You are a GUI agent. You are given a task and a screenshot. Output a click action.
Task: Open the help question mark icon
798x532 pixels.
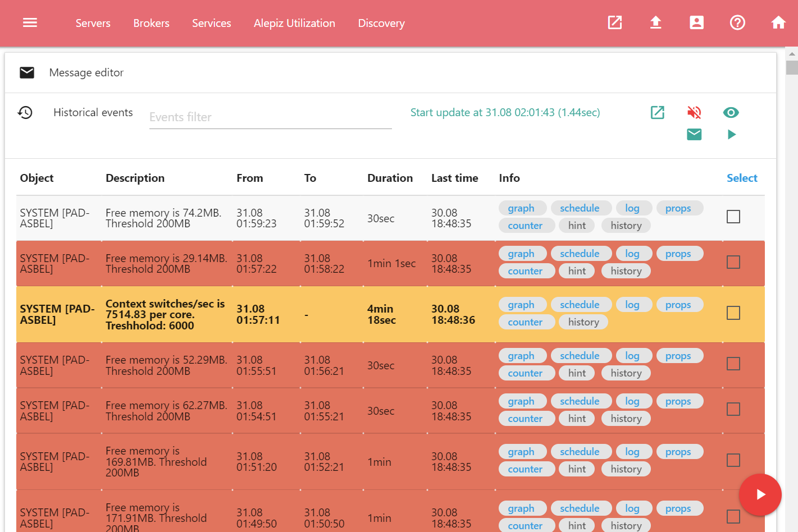pyautogui.click(x=737, y=22)
